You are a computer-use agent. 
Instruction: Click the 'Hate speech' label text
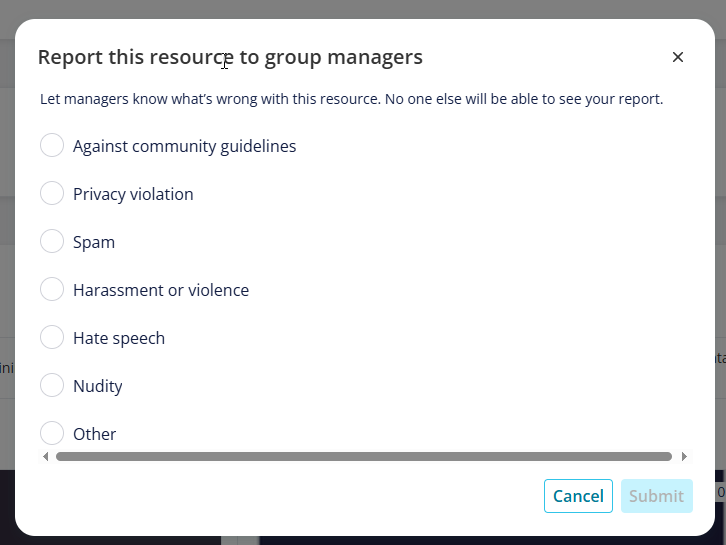click(119, 338)
